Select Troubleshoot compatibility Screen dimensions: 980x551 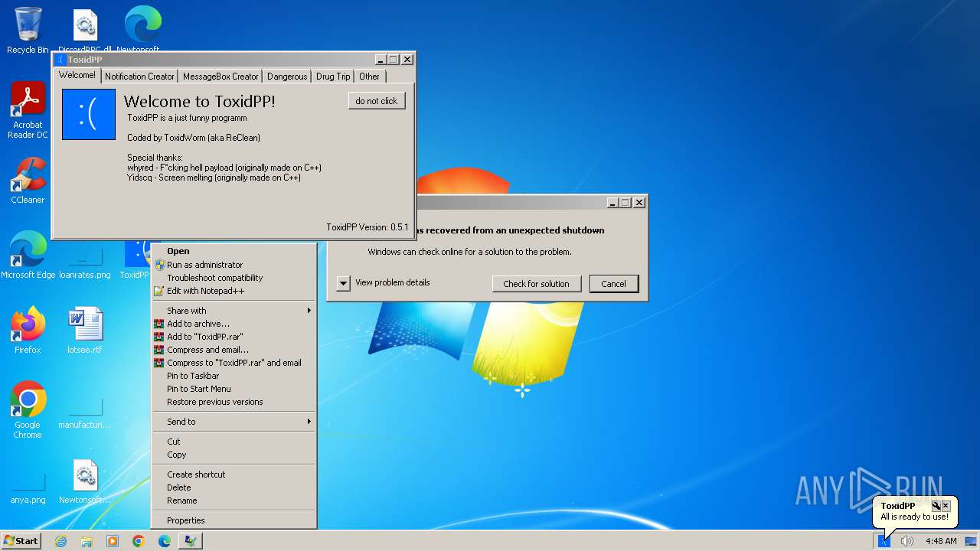coord(234,278)
